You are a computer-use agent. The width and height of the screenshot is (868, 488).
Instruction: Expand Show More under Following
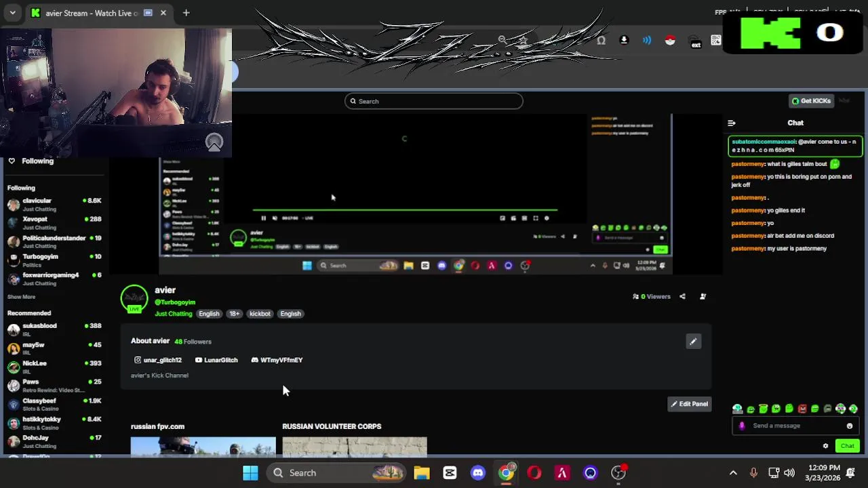(21, 297)
